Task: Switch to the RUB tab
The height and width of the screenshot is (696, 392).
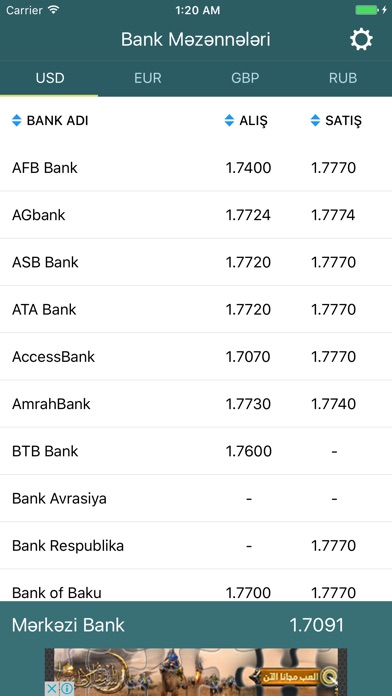Action: click(343, 78)
